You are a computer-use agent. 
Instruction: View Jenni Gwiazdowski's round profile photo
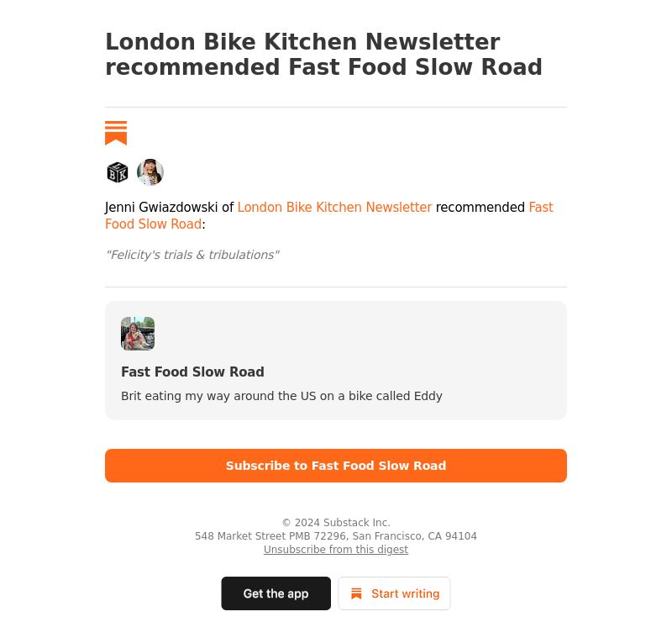point(150,172)
